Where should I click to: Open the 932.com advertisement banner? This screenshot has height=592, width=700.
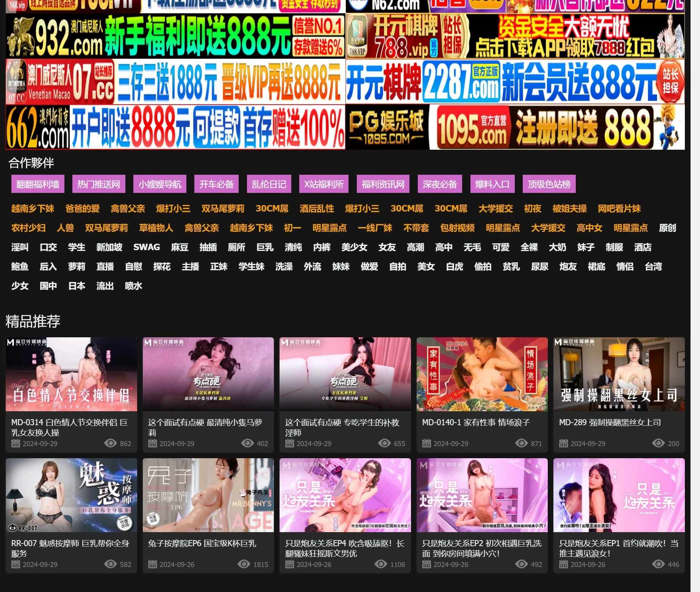175,36
